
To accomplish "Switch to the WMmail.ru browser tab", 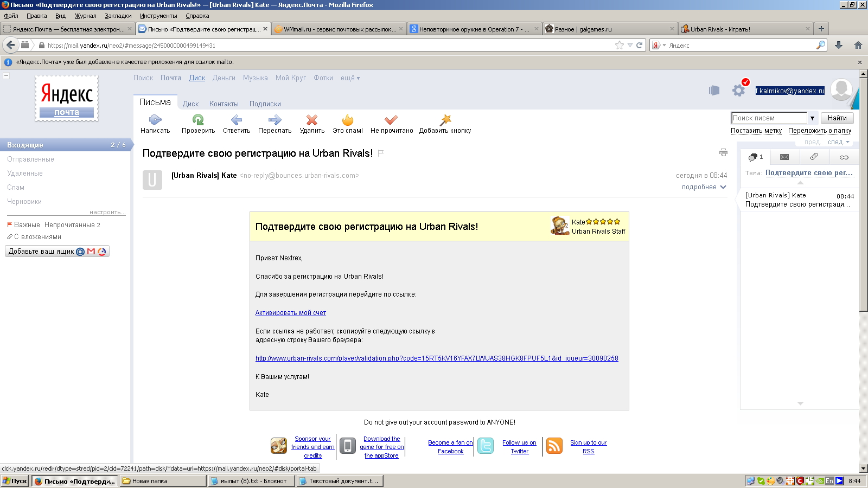I will (x=339, y=29).
